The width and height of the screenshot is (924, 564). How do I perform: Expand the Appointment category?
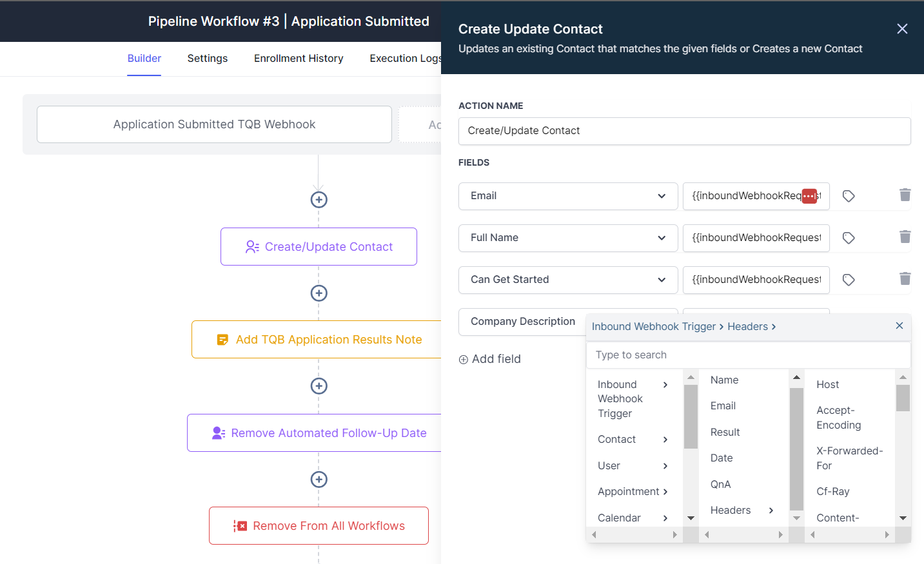click(x=633, y=492)
